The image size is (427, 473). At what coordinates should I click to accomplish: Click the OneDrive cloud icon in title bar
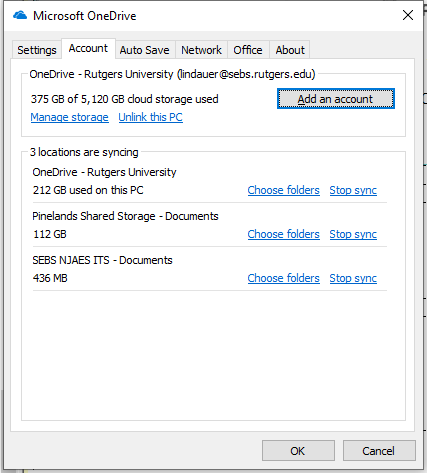pos(20,15)
